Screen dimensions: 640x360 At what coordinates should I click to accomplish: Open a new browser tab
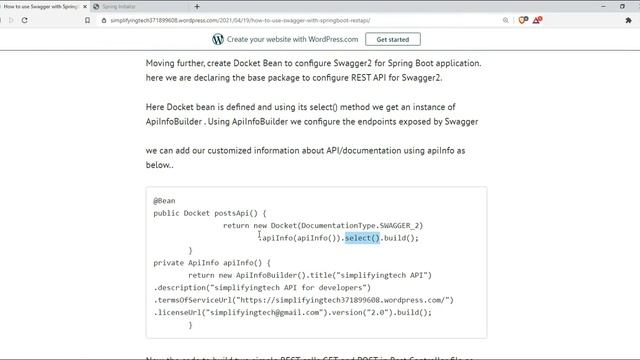[197, 7]
